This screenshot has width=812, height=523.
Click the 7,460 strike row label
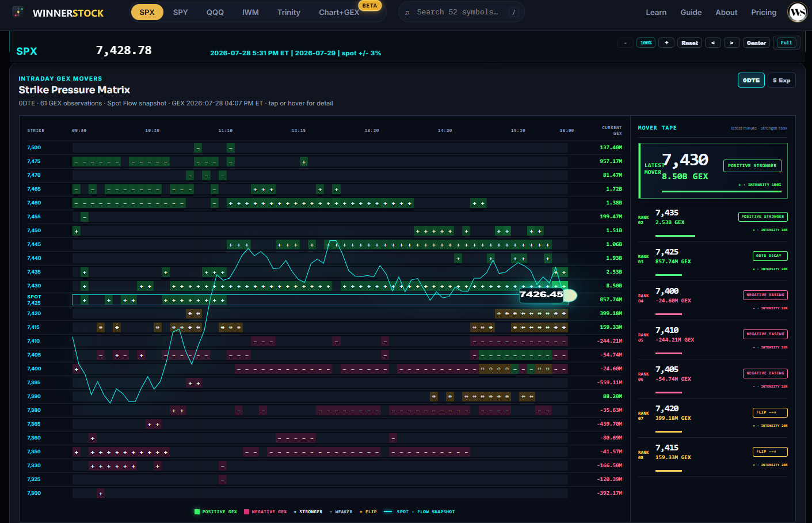coord(34,203)
